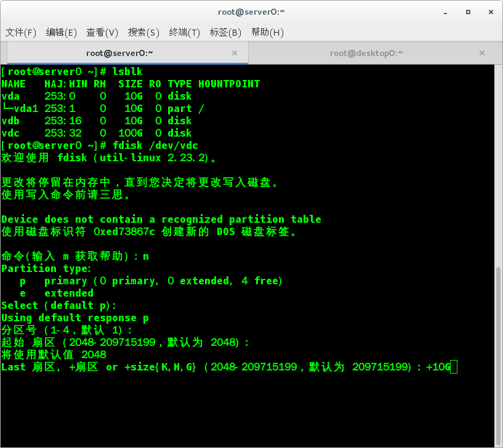
Task: Click the 'fdisk /dev/vdc' command text
Action: (x=155, y=145)
